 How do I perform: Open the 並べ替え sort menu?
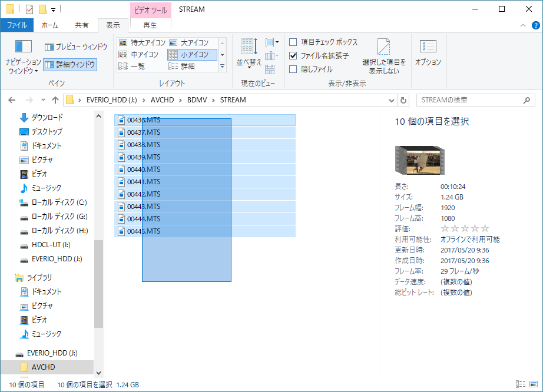[249, 53]
